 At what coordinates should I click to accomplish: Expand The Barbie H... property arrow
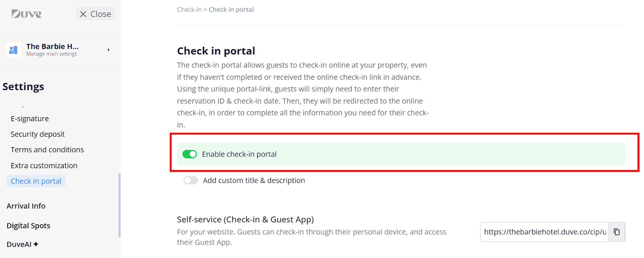108,50
